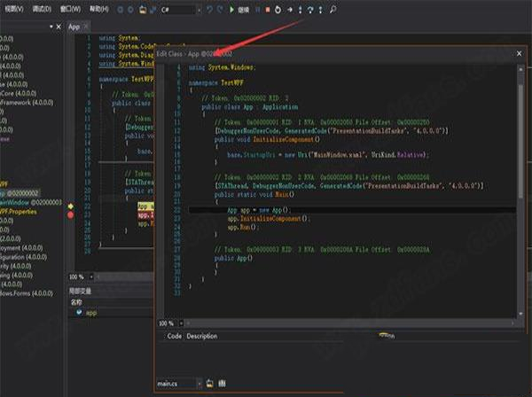Open main editor 100 % zoom dropdown
532x397 pixels.
click(x=91, y=277)
